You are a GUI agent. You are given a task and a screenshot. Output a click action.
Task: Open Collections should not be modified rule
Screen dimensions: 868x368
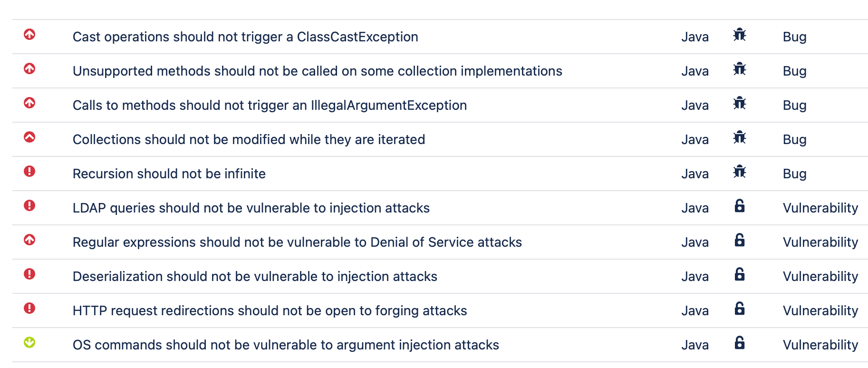pos(249,140)
